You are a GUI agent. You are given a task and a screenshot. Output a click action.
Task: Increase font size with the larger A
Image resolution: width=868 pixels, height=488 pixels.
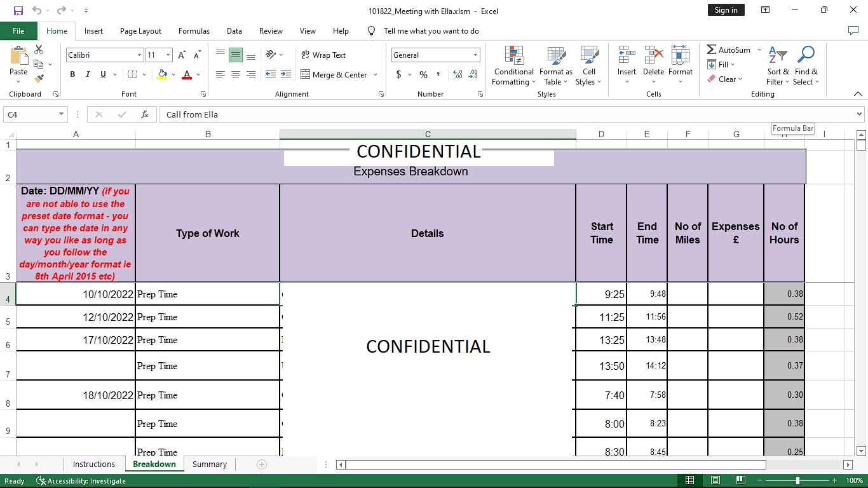(x=182, y=55)
